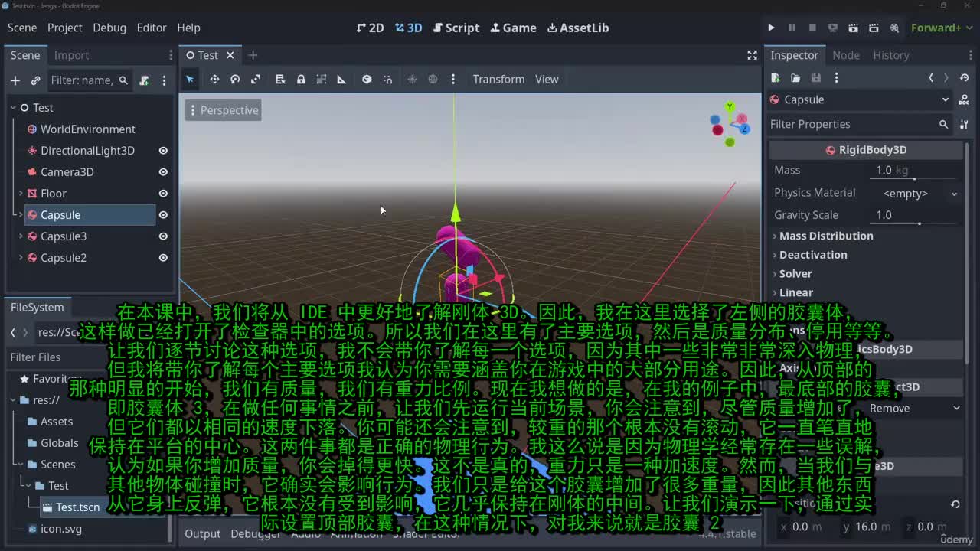The height and width of the screenshot is (551, 980).
Task: Run the project with play button
Action: click(771, 28)
